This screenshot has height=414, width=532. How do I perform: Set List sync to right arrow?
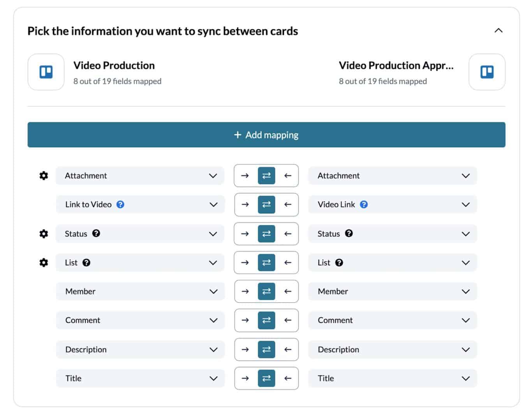coord(245,262)
